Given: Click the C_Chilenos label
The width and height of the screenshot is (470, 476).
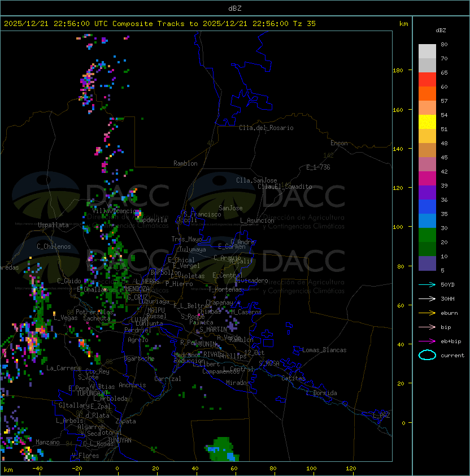Looking at the screenshot, I should point(54,246).
